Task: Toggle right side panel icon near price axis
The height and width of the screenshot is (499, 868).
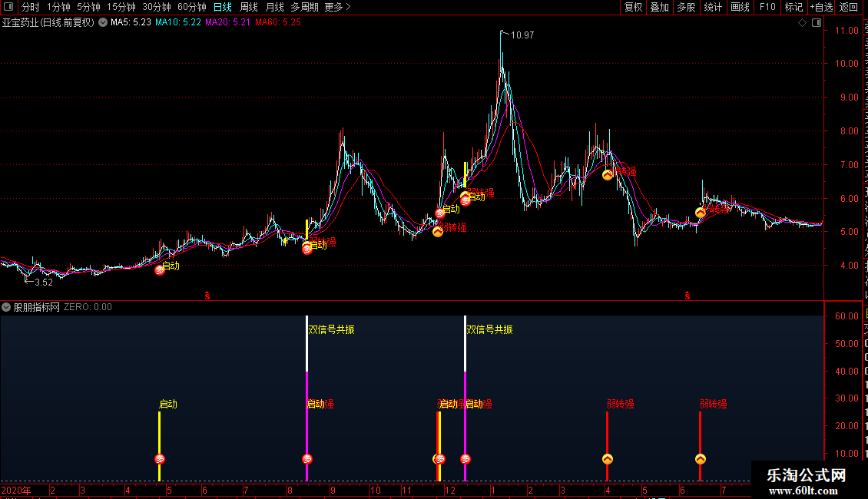Action: [x=817, y=23]
